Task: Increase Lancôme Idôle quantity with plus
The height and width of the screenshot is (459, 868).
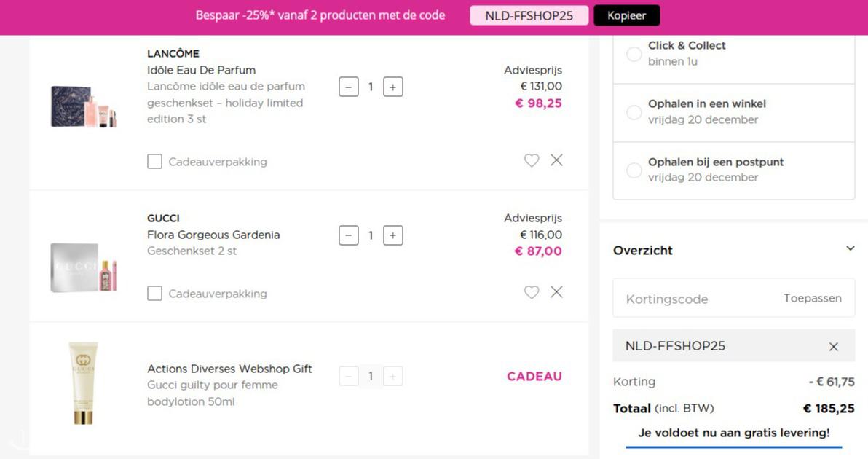Action: coord(393,87)
